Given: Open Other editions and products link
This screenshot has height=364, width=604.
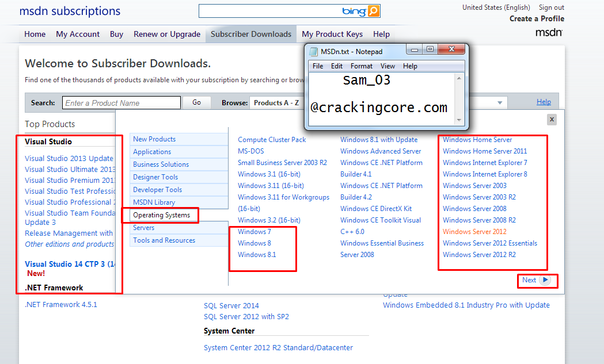Looking at the screenshot, I should 69,244.
